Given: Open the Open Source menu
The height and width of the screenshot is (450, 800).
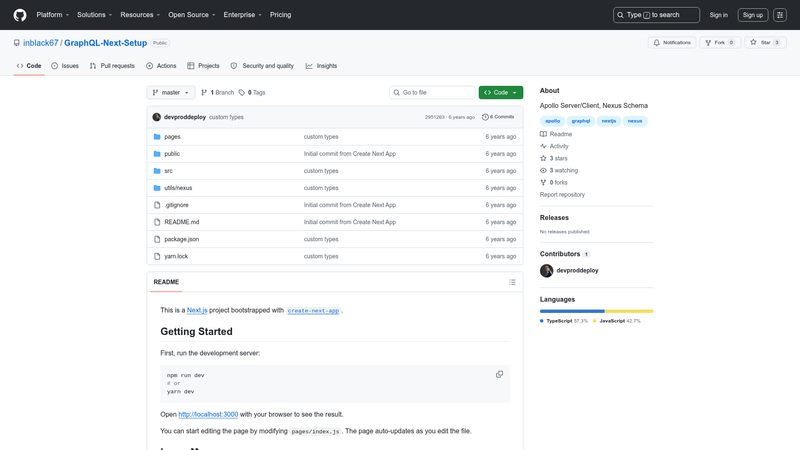Looking at the screenshot, I should 192,15.
